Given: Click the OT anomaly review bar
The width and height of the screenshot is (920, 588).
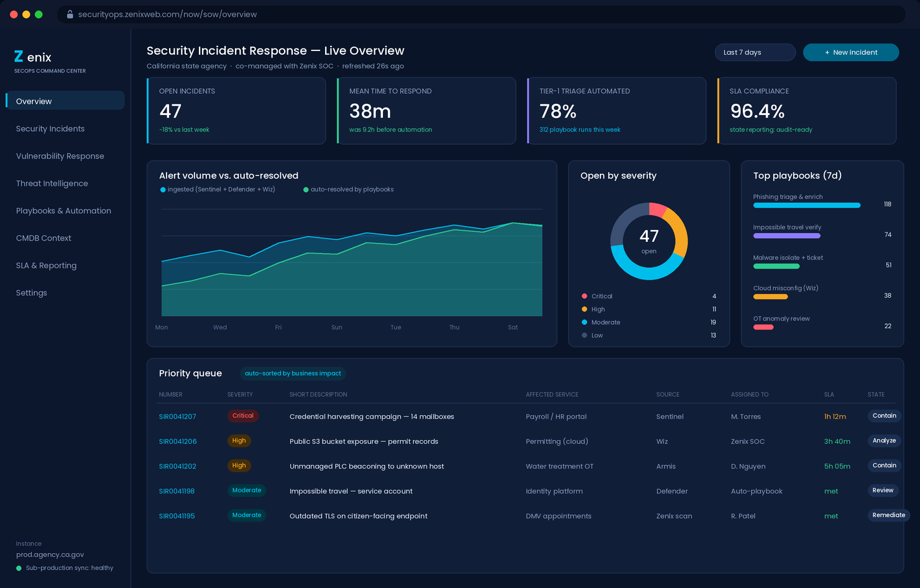Looking at the screenshot, I should (763, 327).
